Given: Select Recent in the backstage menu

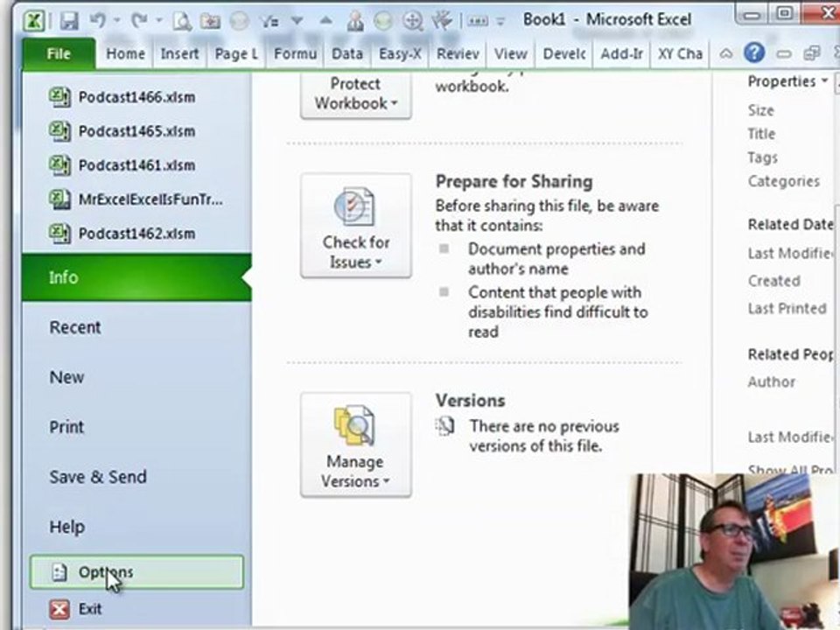Looking at the screenshot, I should pyautogui.click(x=136, y=327).
